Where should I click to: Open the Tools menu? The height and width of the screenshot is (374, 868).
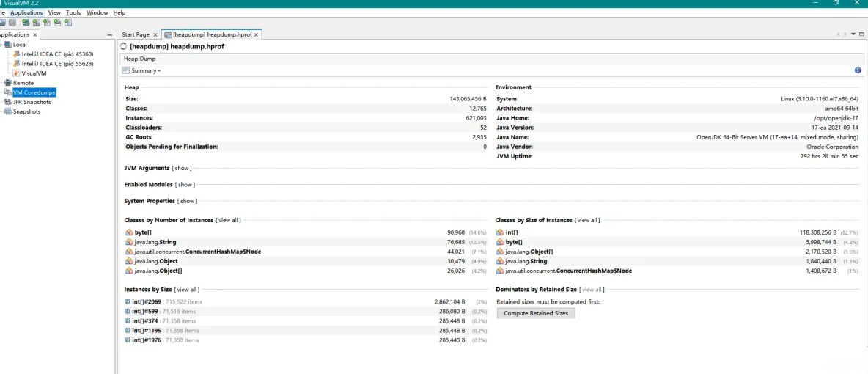pyautogui.click(x=73, y=12)
